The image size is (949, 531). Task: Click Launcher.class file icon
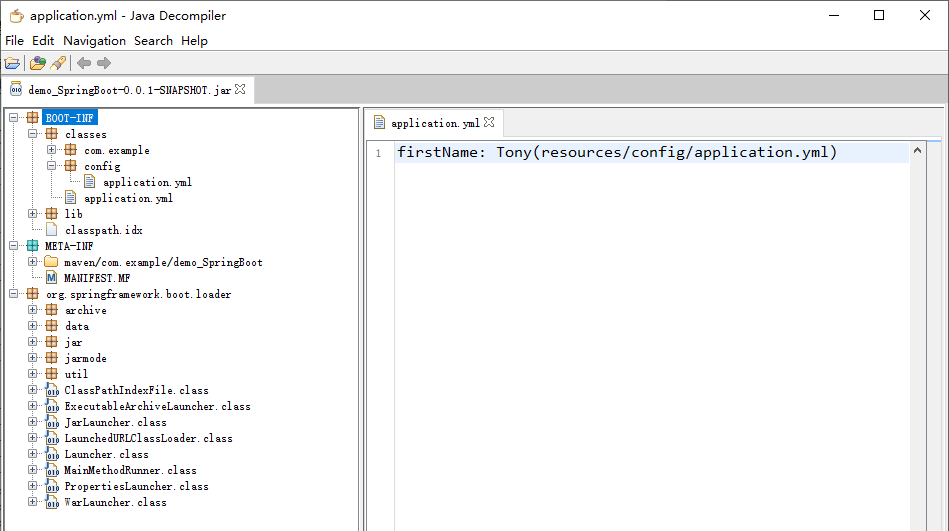point(52,454)
